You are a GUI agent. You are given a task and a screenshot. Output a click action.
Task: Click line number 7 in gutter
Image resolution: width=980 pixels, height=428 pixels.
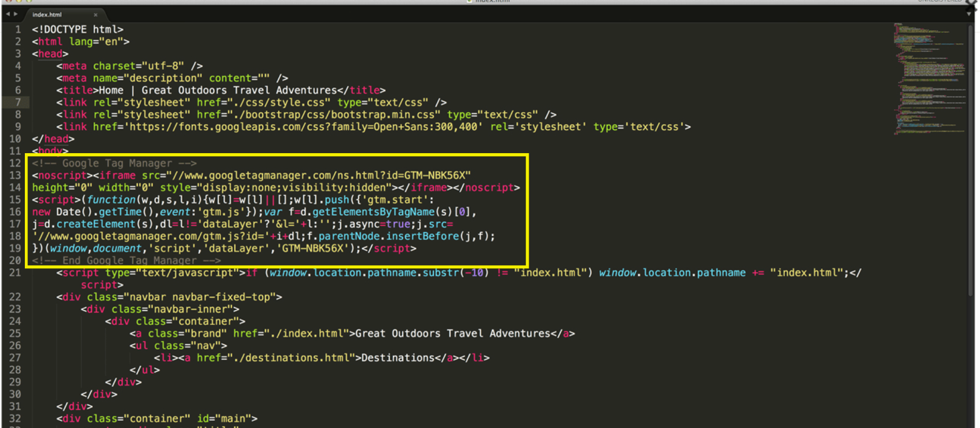tap(18, 102)
